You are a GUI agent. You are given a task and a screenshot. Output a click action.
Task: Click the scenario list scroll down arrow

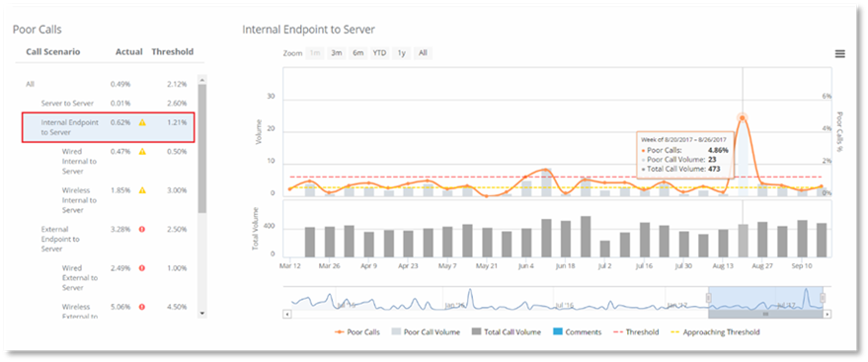pyautogui.click(x=201, y=314)
